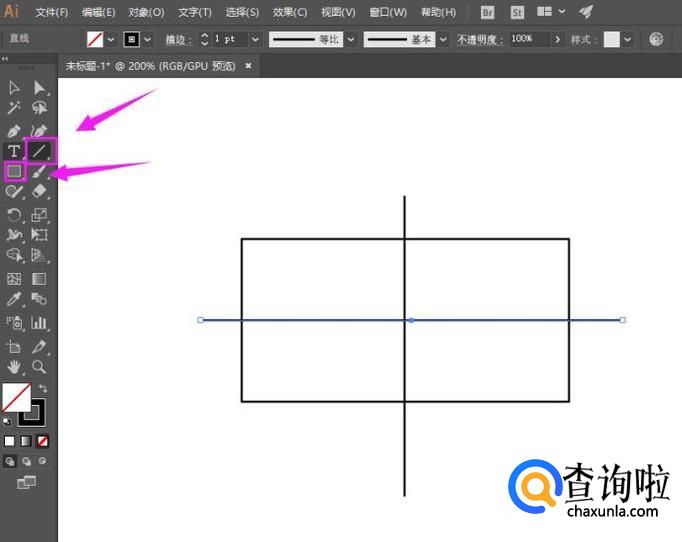
Task: Click the Fill color swatch in toolbox
Action: point(14,397)
